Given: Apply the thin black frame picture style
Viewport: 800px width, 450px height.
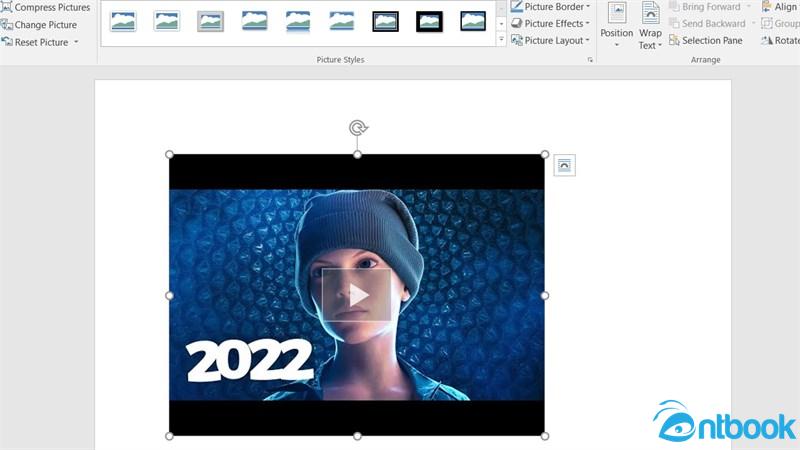Looking at the screenshot, I should (385, 21).
